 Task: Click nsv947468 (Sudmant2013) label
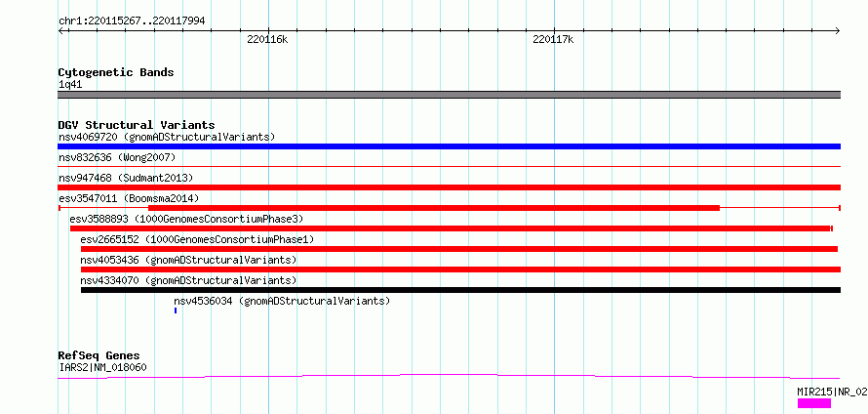tap(126, 178)
